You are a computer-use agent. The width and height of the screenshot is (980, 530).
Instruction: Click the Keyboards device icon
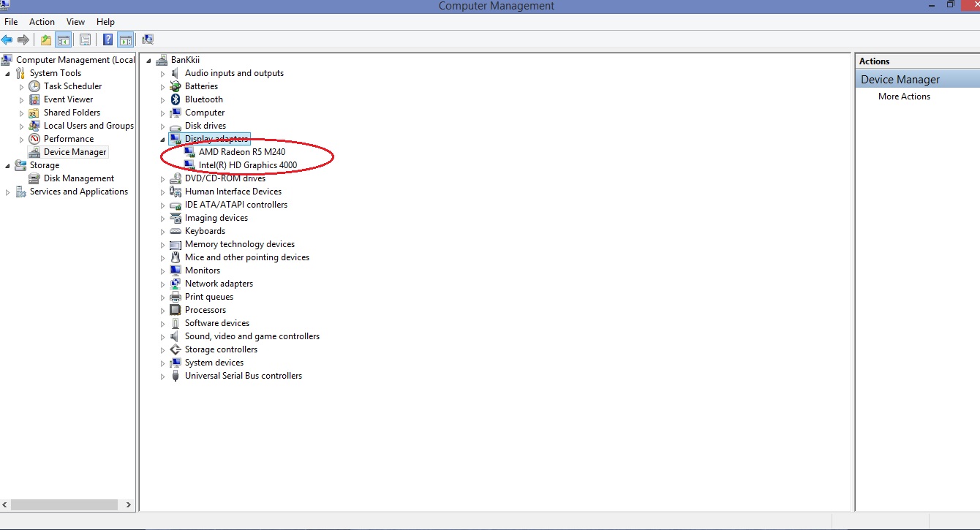[x=176, y=231]
